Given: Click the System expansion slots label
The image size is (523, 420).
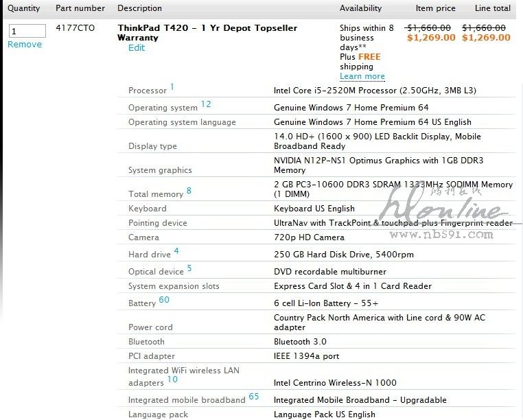Looking at the screenshot, I should tap(174, 286).
